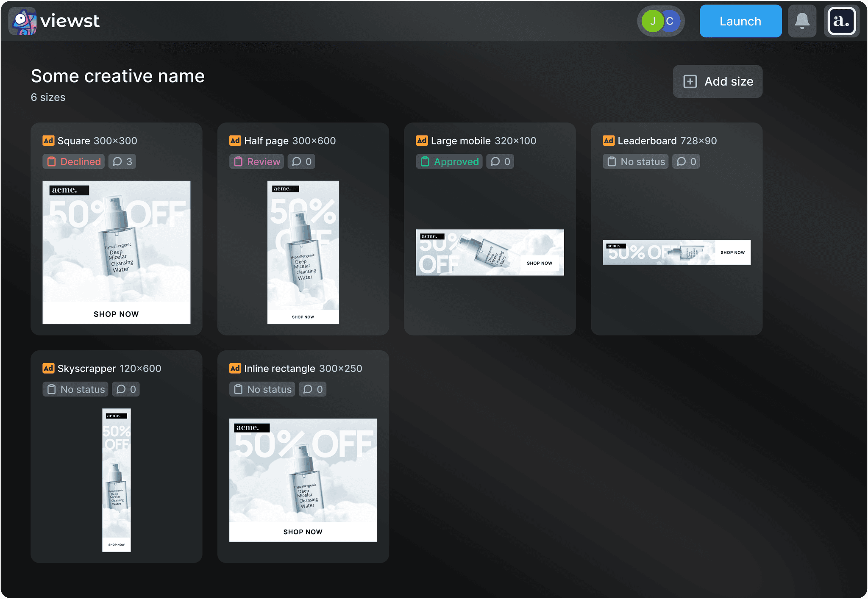Click the Add size button

tap(718, 81)
